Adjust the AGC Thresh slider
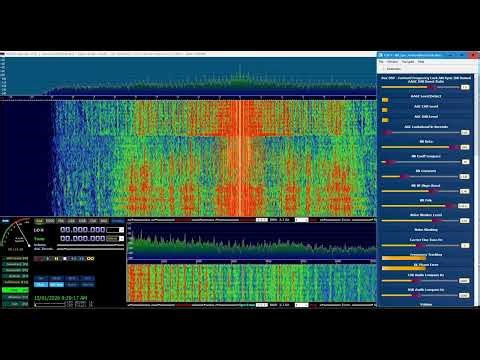The height and width of the screenshot is (360, 480). pos(90,249)
